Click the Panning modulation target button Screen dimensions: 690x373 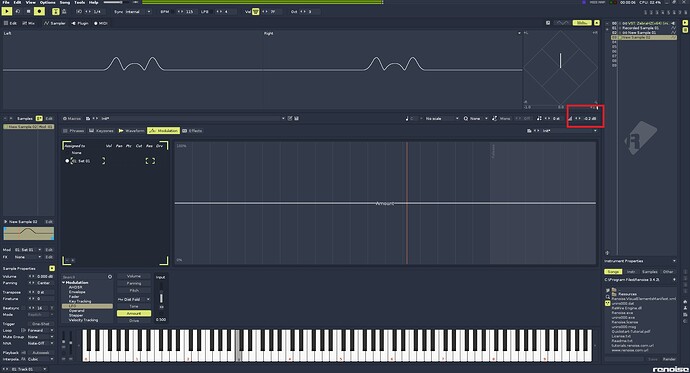pyautogui.click(x=134, y=283)
